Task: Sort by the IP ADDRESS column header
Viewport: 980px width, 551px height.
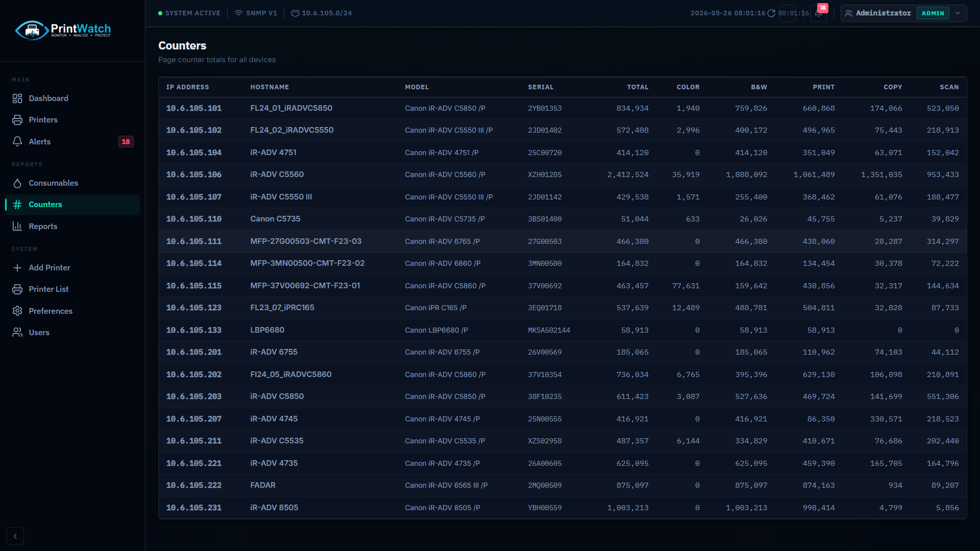Action: coord(187,87)
